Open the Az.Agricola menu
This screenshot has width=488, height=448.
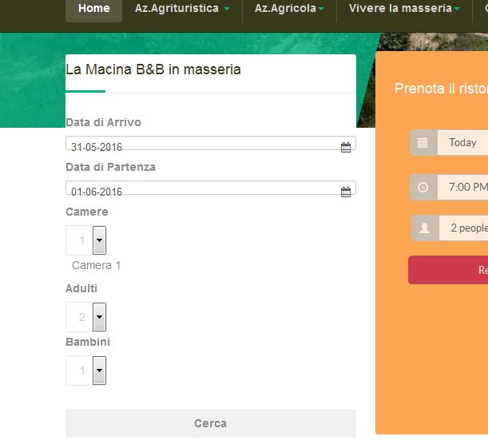(289, 9)
